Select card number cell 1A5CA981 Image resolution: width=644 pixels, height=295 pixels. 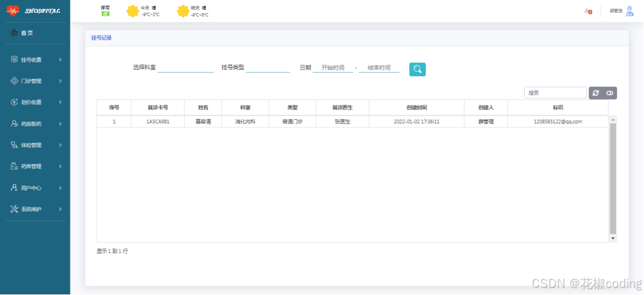(x=158, y=122)
